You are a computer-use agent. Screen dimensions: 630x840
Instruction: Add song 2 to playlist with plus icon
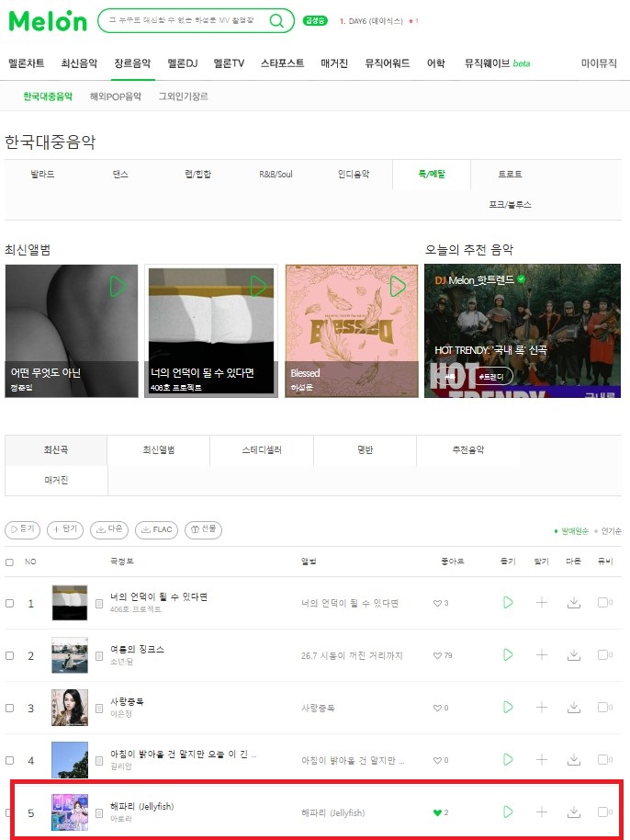click(x=542, y=654)
